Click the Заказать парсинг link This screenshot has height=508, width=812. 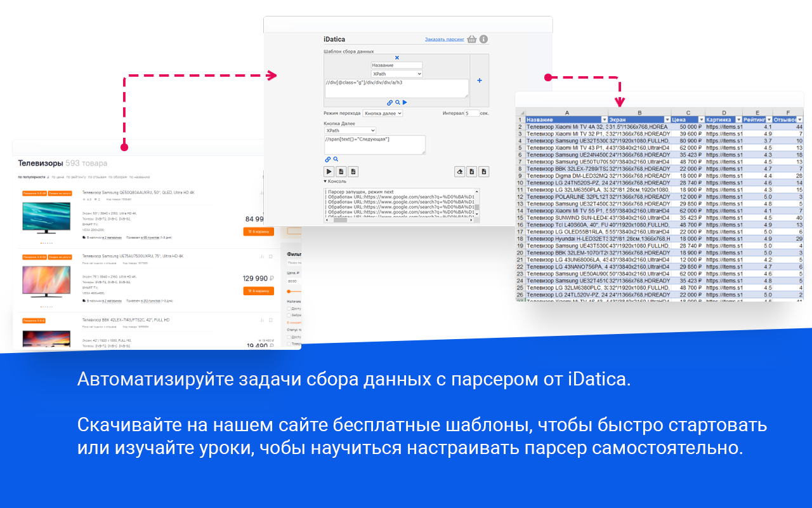(445, 39)
